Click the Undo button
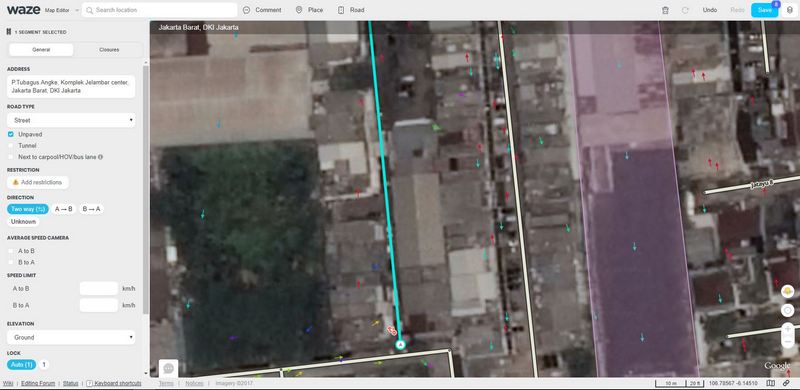The image size is (800, 390). [710, 10]
